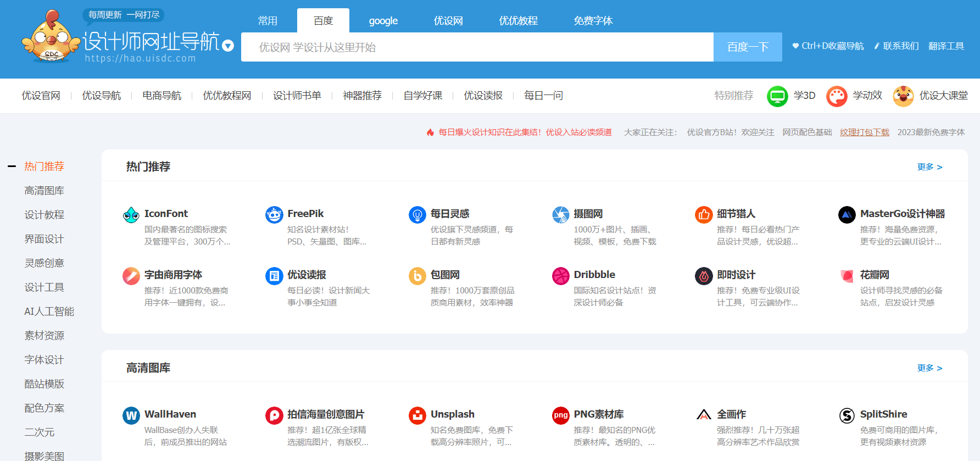Select 界面设计 in the left sidebar

[44, 239]
